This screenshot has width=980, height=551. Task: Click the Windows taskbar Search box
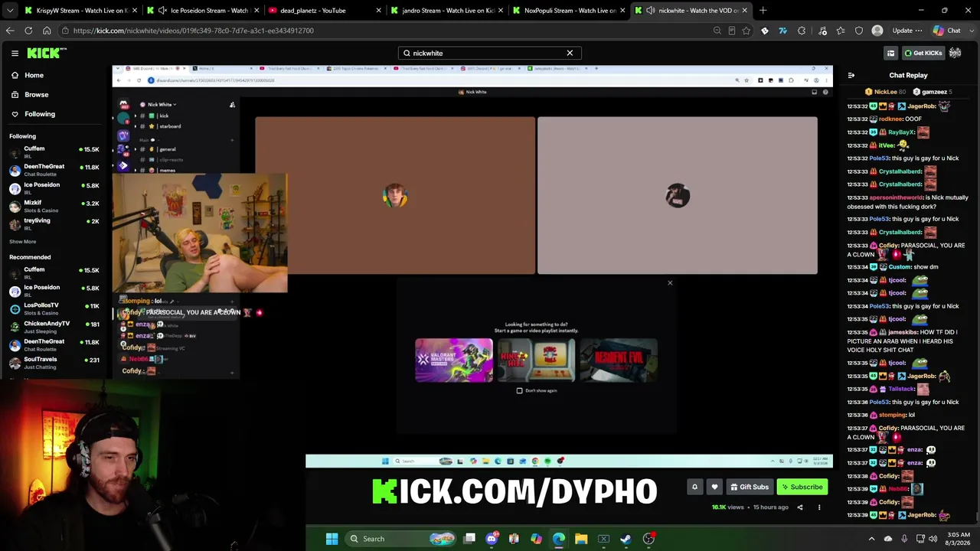[x=402, y=539]
